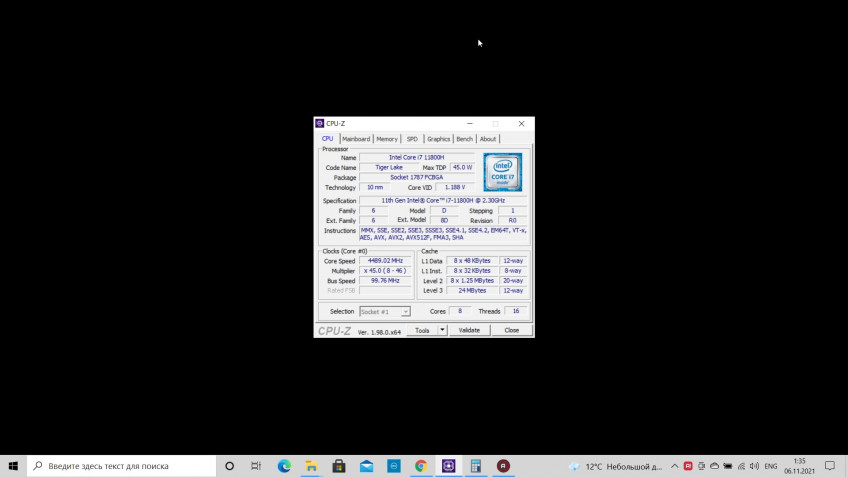Click the red tray application icon
The height and width of the screenshot is (477, 848).
click(x=688, y=466)
